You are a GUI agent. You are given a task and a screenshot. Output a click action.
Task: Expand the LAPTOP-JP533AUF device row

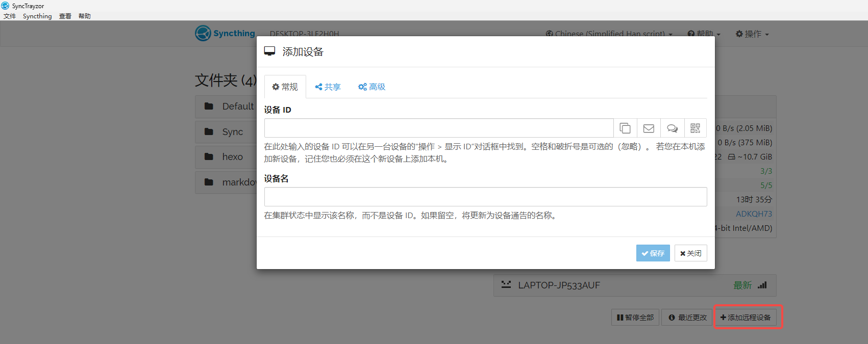pyautogui.click(x=635, y=285)
